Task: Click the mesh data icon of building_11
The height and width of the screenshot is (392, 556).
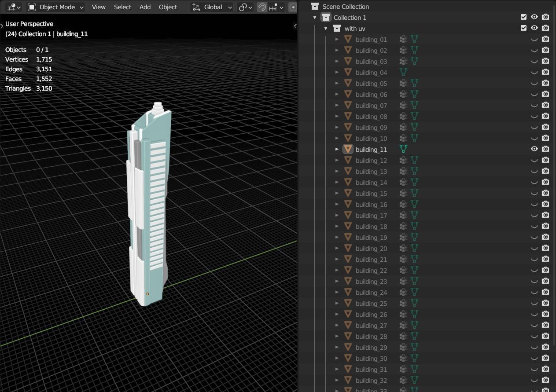Action: (x=403, y=150)
